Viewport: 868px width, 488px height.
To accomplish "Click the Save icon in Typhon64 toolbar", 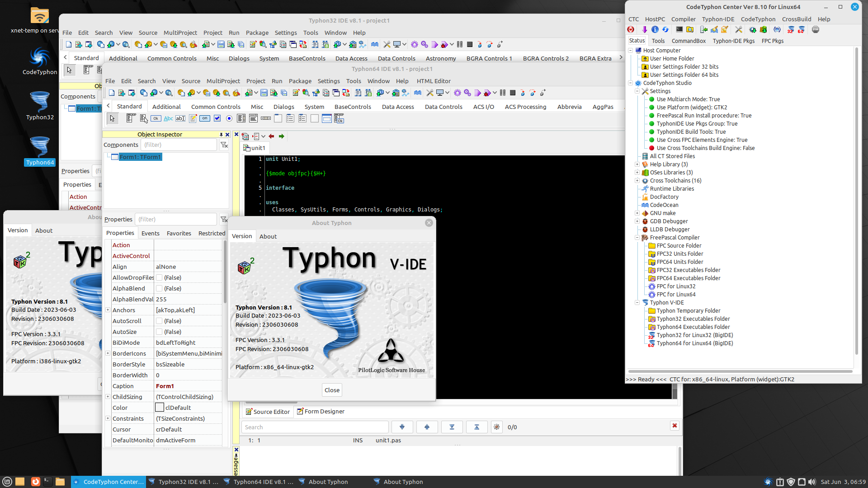I will [x=264, y=93].
